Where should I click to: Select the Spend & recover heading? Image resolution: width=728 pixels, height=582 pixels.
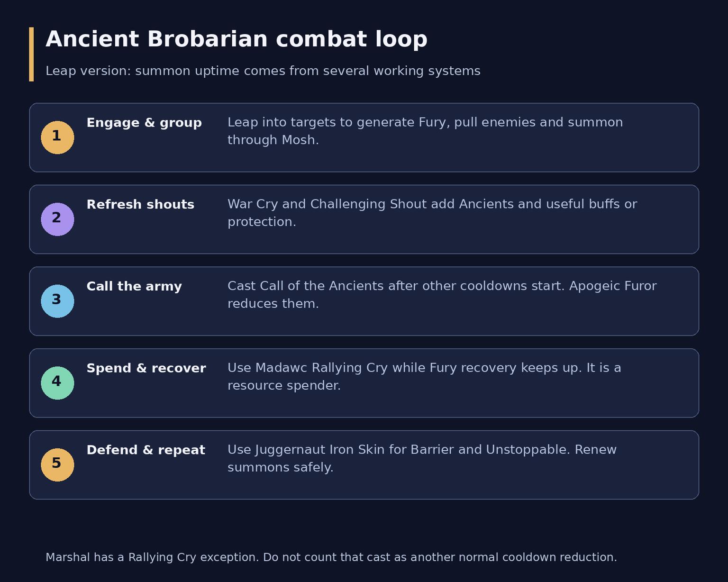click(x=146, y=368)
